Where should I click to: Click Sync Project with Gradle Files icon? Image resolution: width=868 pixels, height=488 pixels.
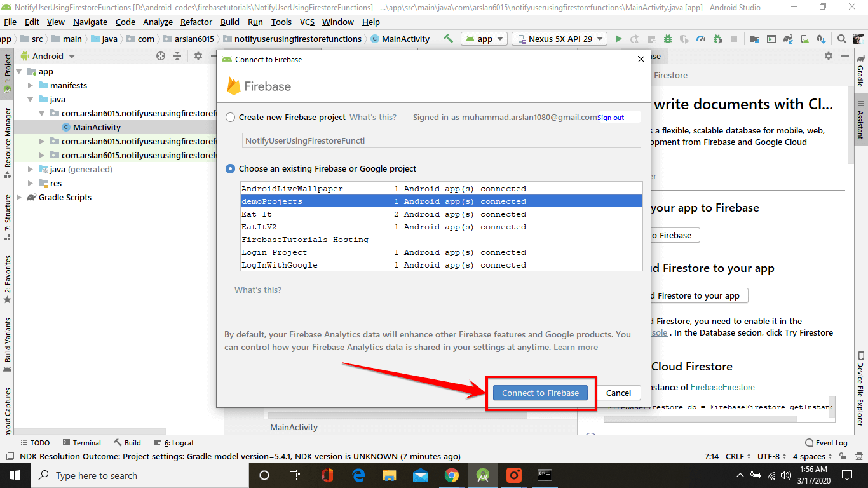787,39
